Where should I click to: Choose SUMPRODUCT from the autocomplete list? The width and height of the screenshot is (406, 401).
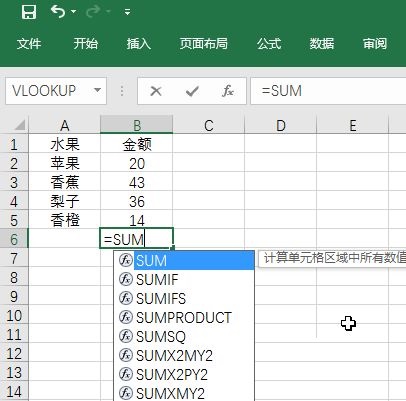pos(184,317)
